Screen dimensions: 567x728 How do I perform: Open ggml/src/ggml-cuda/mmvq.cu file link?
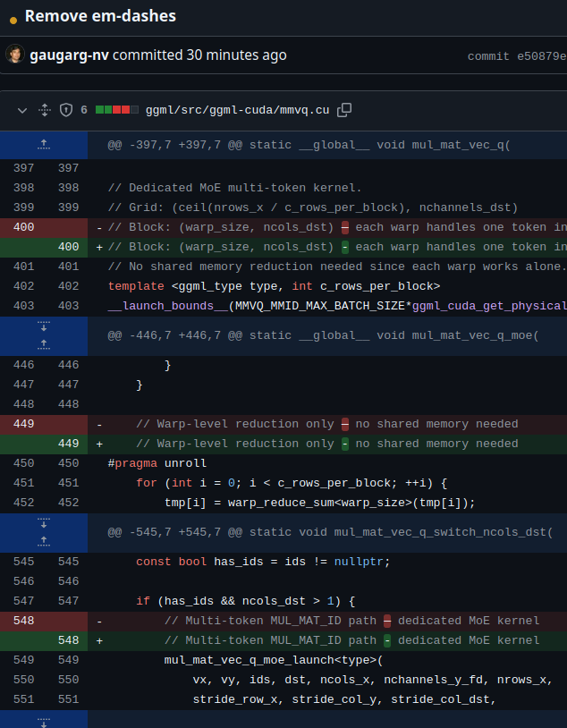click(237, 111)
